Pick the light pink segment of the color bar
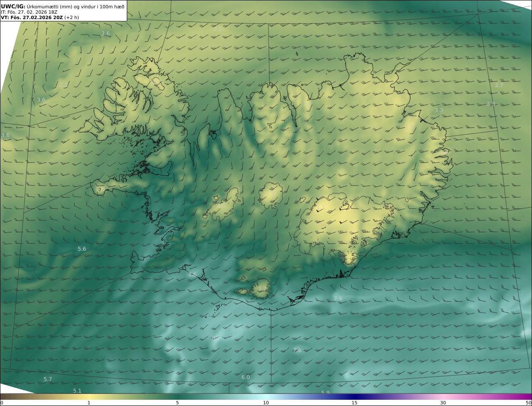Screen dimensions: 532x406 443,396
